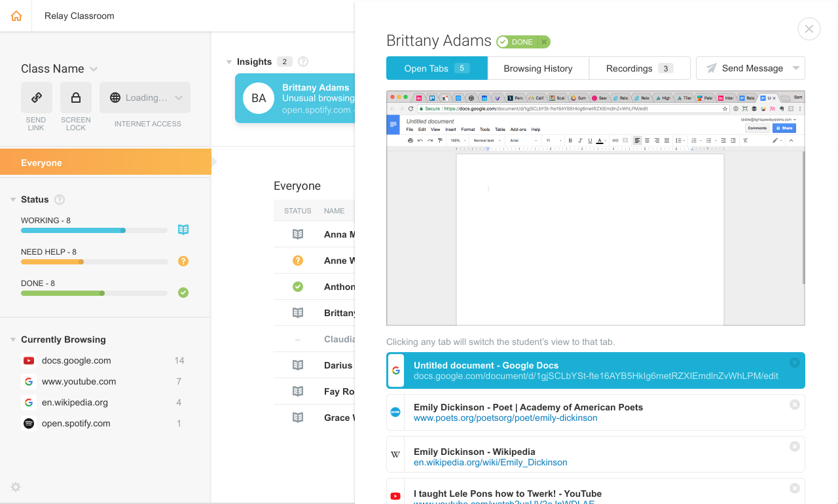This screenshot has width=838, height=504.
Task: Click the orange home icon
Action: [16, 16]
